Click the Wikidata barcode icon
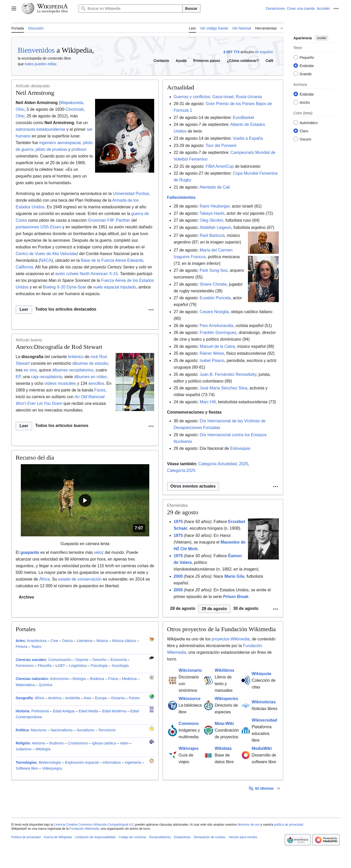Viewport: 351px width, 868px height. tap(208, 755)
